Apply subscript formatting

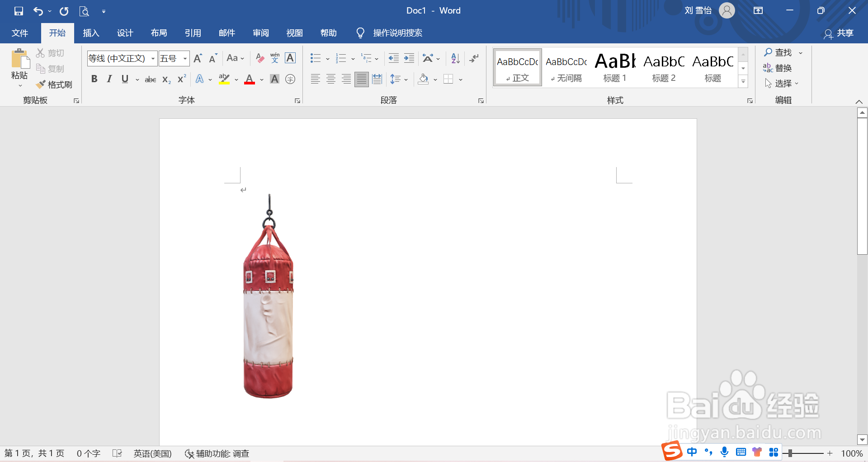165,79
